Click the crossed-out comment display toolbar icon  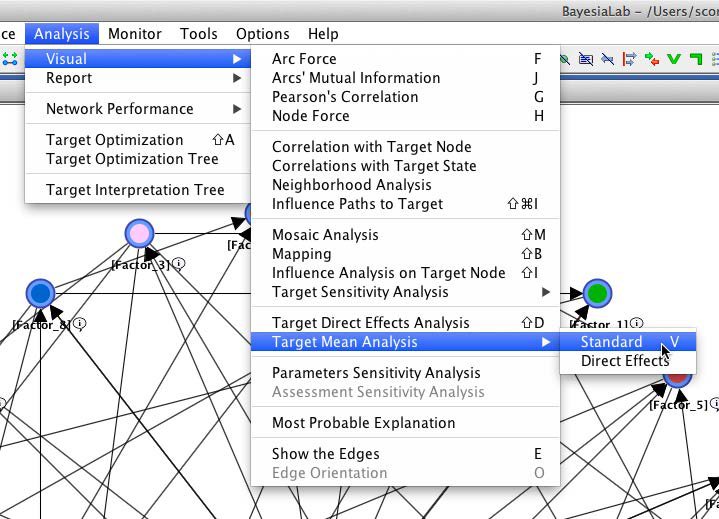pos(586,59)
